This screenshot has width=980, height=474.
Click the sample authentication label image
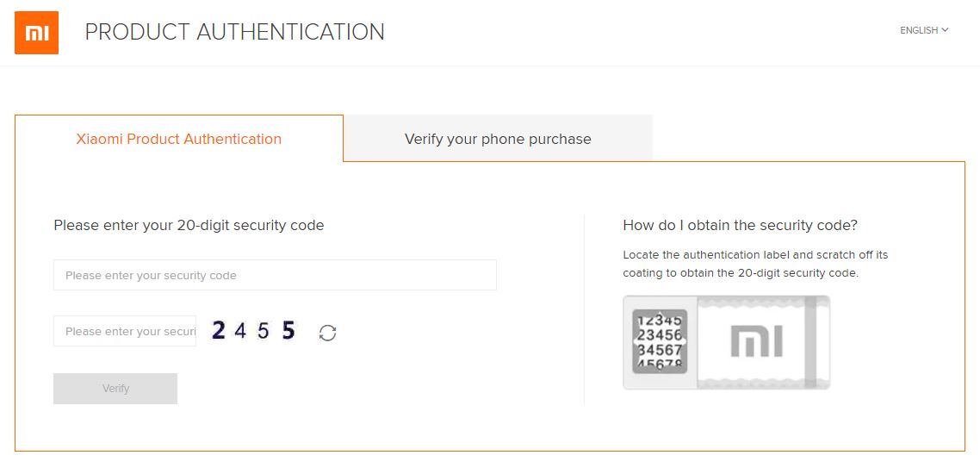[x=726, y=342]
